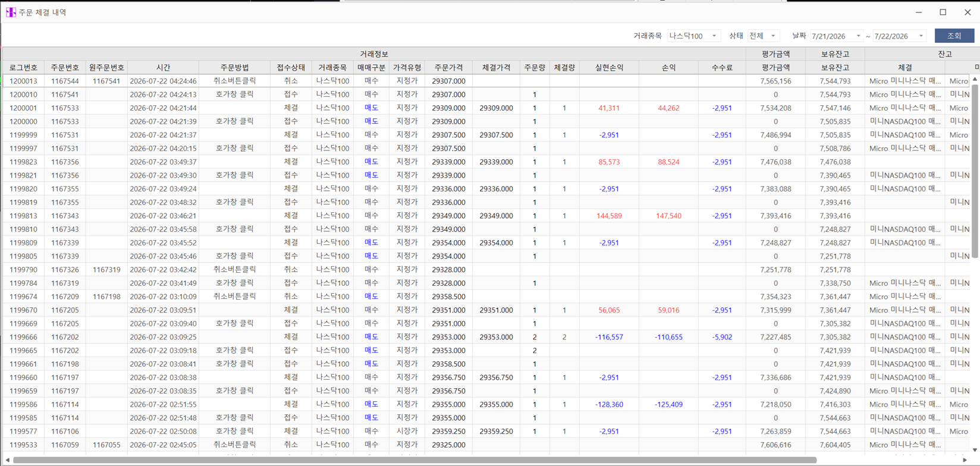Click the 체결량 column header
The width and height of the screenshot is (980, 466).
point(565,68)
